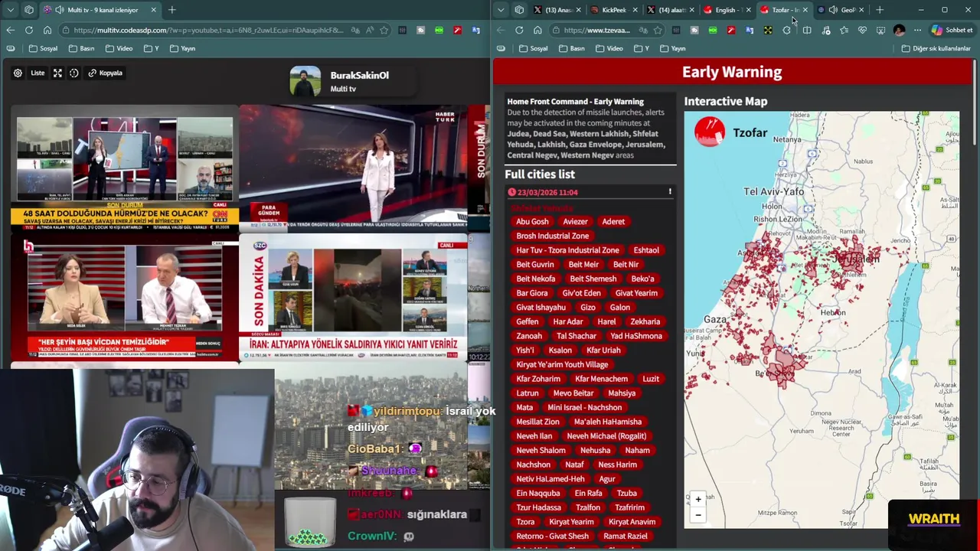Open favorites list icon in right browser
Screen dimensions: 980x551
tap(844, 30)
